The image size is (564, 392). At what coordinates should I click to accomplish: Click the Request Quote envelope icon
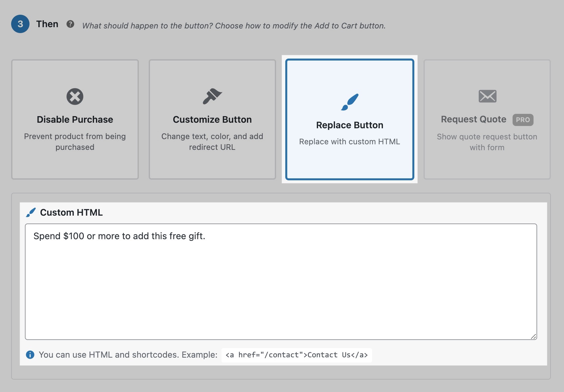click(487, 96)
